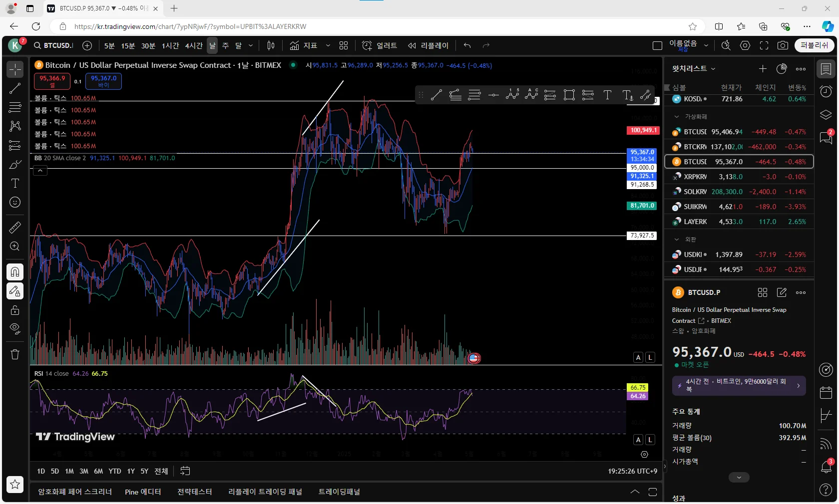
Task: Open the alerts panel clock icon
Action: [x=826, y=91]
